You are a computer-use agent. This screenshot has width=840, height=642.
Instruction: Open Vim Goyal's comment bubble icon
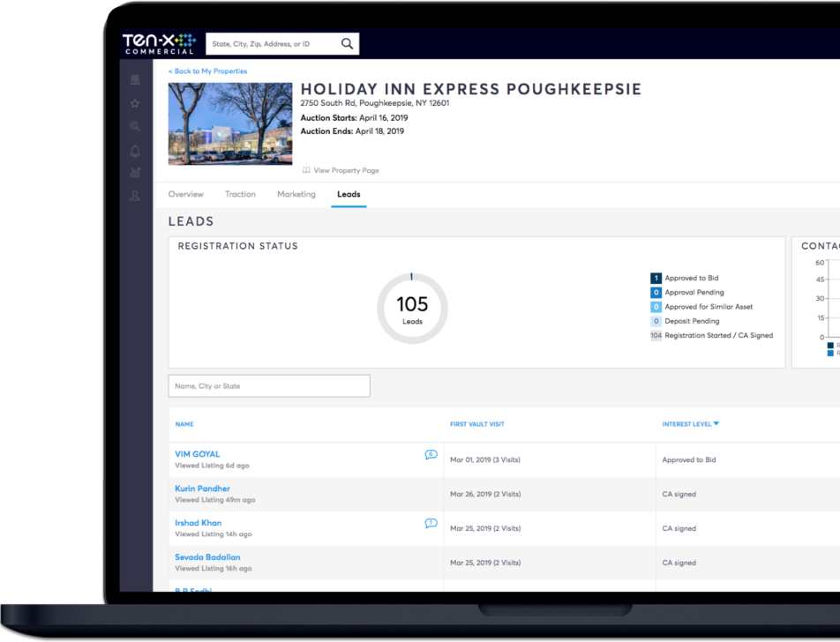pyautogui.click(x=431, y=454)
